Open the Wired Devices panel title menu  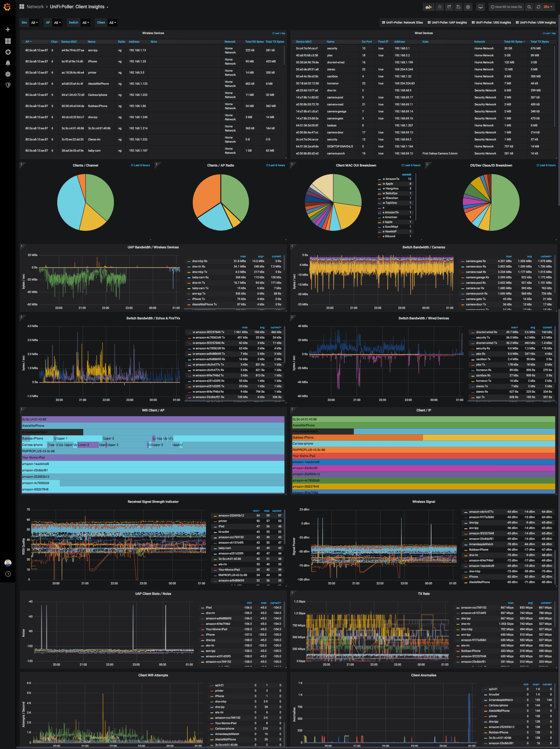click(423, 33)
